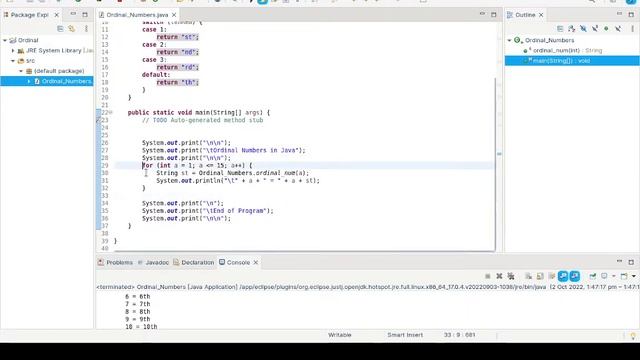Open the Problems tab
Viewport: 640px width, 360px height.
115,262
